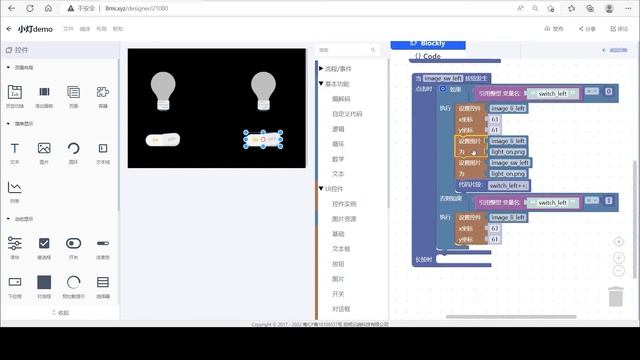Collapse the 基本功能 toolbox category
The width and height of the screenshot is (640, 360).
coord(321,83)
